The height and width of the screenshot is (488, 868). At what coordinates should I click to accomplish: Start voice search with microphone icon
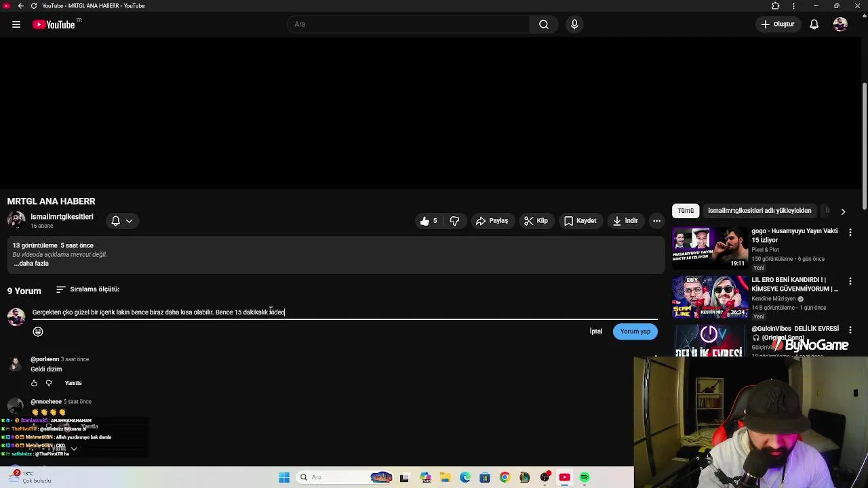point(574,24)
